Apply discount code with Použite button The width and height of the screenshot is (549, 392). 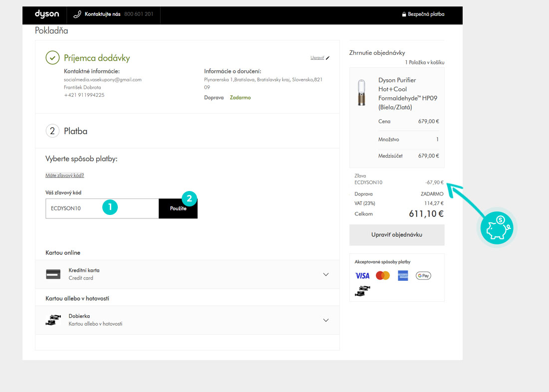pyautogui.click(x=178, y=208)
